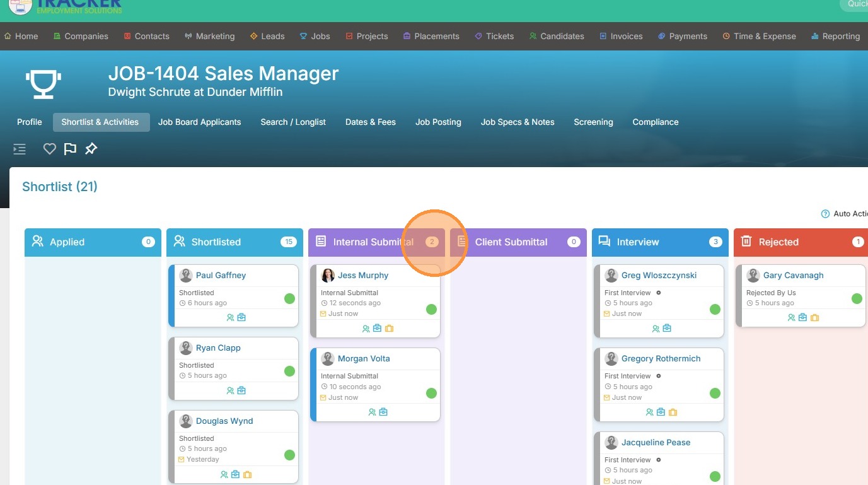Click the Applied column header
868x485 pixels.
pos(93,242)
